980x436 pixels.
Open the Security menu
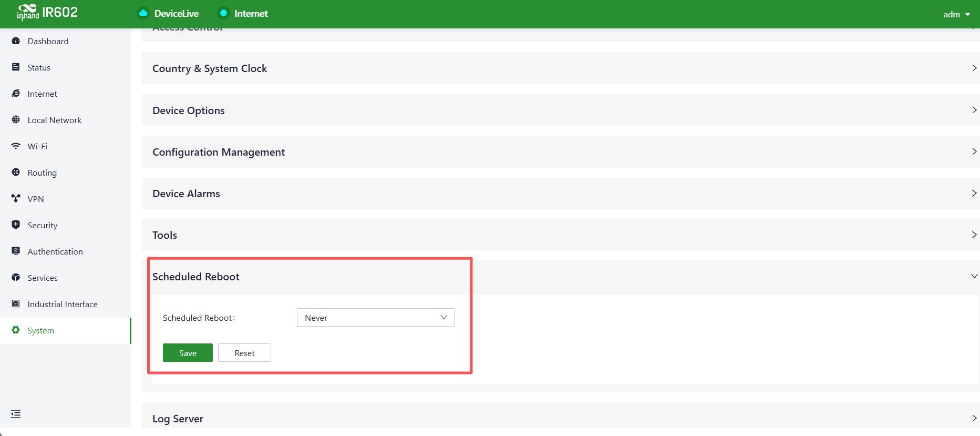click(x=66, y=225)
